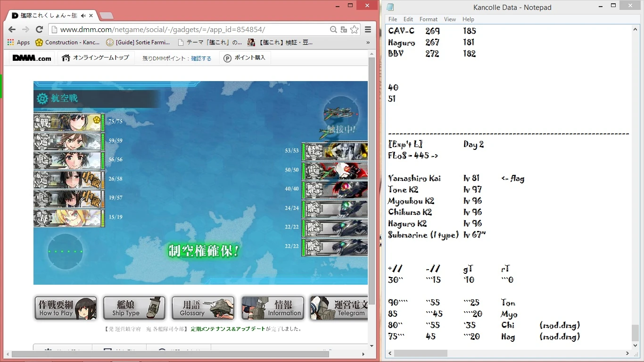Click Chrome's horizontal scrollbar right arrow
644x362 pixels.
click(x=363, y=354)
